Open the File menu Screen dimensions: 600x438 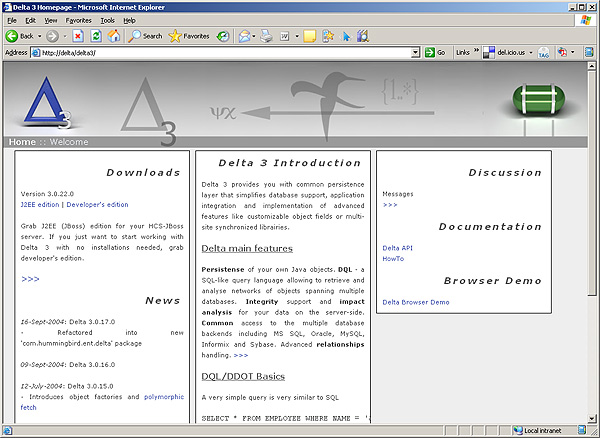[12, 21]
